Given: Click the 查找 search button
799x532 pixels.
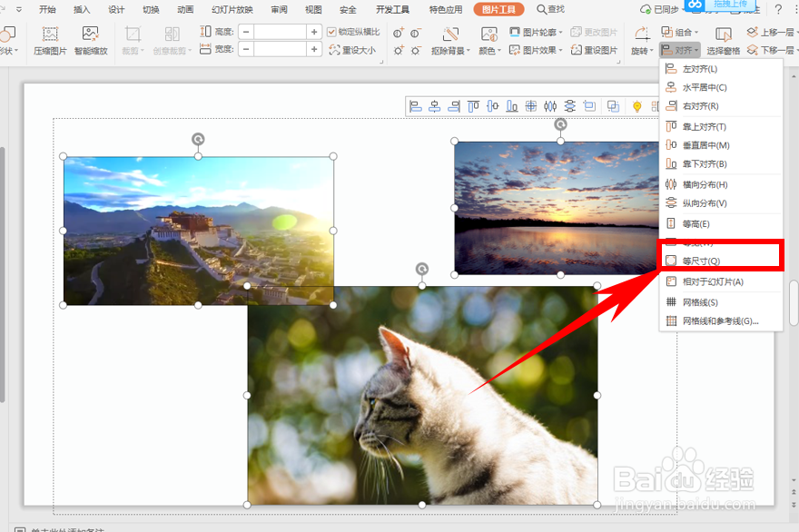Looking at the screenshot, I should (551, 9).
